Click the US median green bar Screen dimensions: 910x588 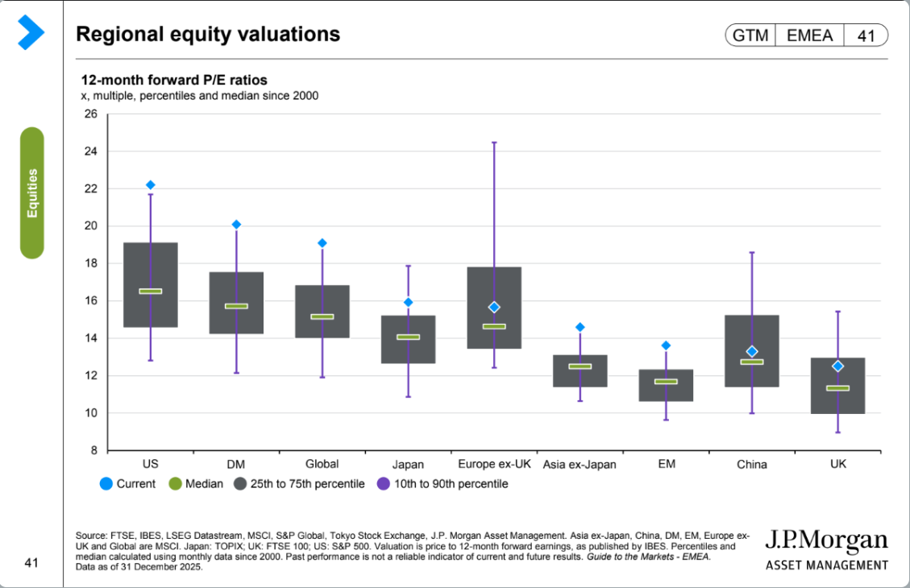point(150,292)
